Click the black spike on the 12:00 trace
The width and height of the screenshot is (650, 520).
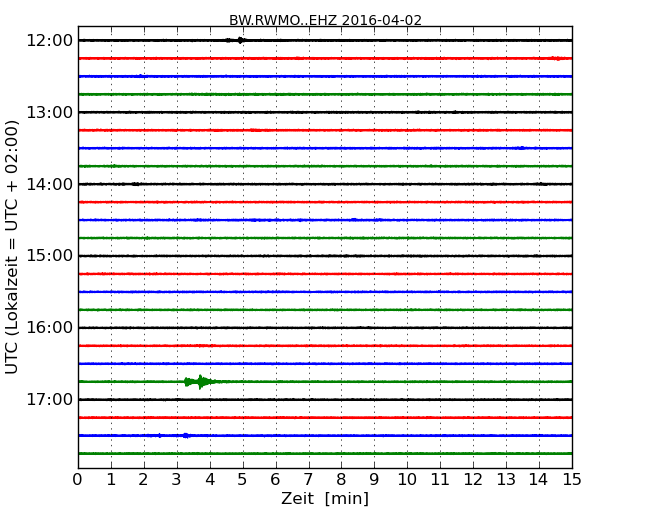click(x=240, y=40)
